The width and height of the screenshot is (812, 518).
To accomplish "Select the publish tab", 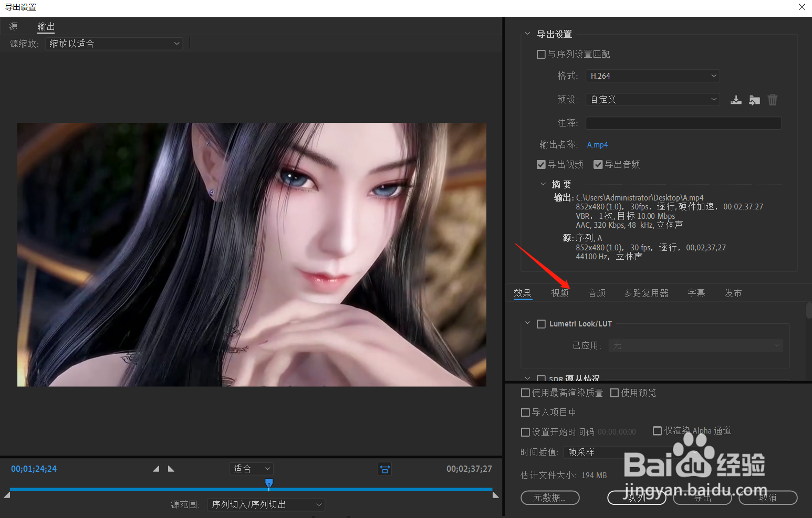I will coord(733,293).
